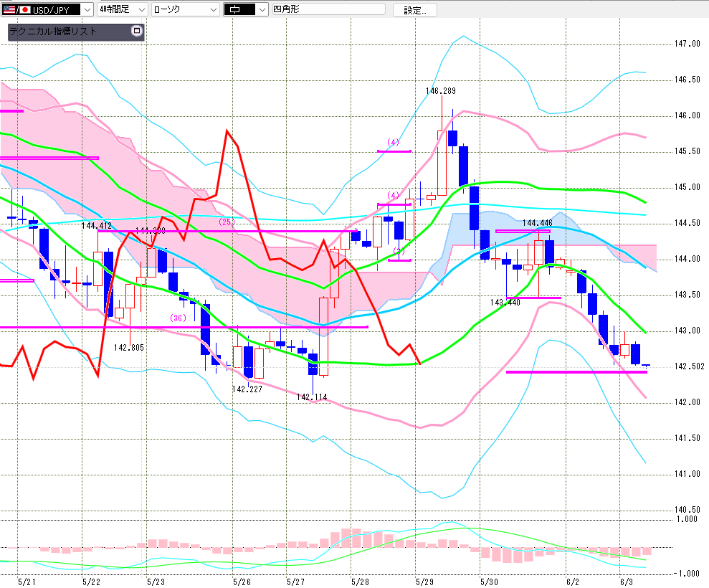Click the 140.50 price axis label
Viewport: 709px width, 588px height.
687,510
